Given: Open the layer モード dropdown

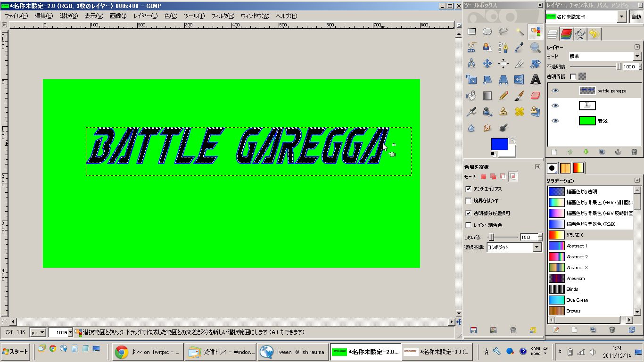Looking at the screenshot, I should 605,56.
